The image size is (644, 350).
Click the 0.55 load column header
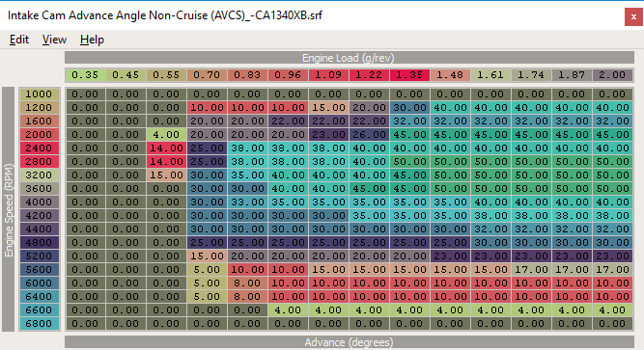[x=166, y=75]
